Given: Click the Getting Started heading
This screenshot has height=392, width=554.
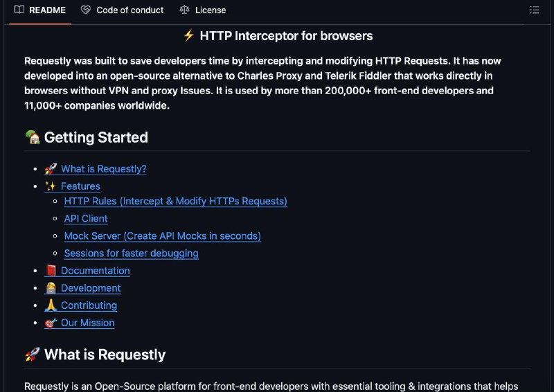Looking at the screenshot, I should click(x=96, y=138).
